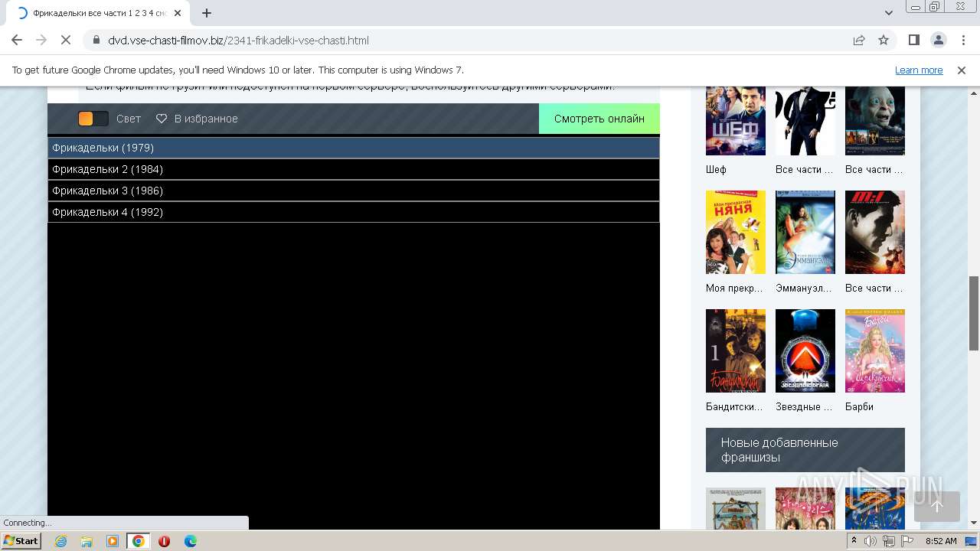Click the Шеф title link
Screen dimensions: 980x551
click(716, 170)
